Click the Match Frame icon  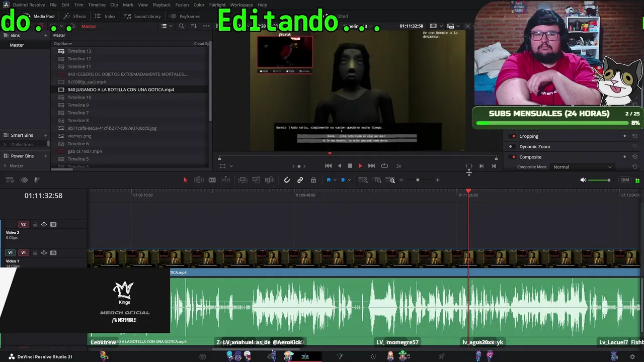469,166
